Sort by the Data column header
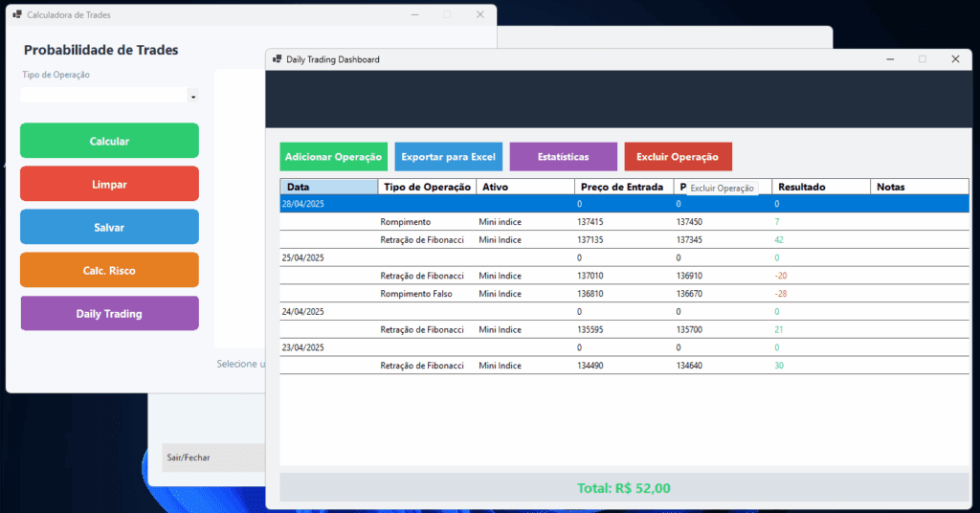Screen dimensions: 980x513 coord(329,187)
